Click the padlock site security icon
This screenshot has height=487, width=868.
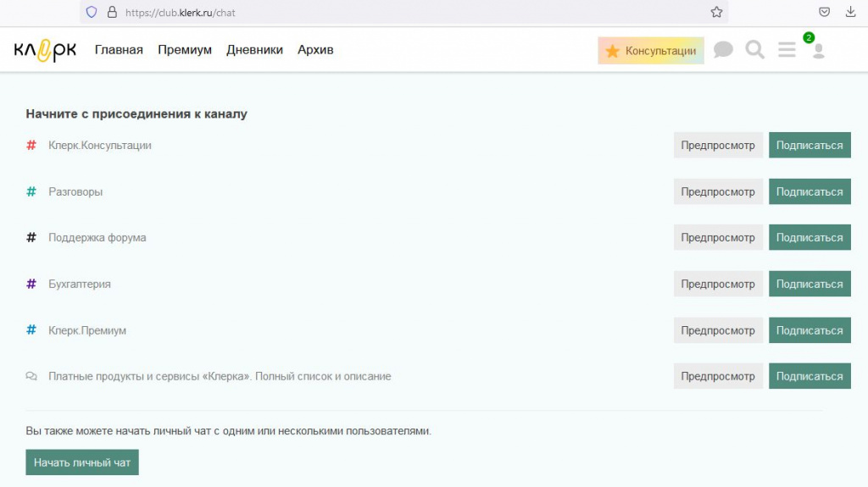(x=112, y=12)
